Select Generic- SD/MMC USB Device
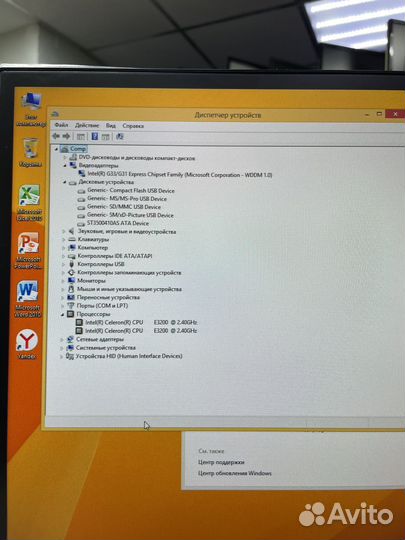The height and width of the screenshot is (540, 405). coord(124,207)
